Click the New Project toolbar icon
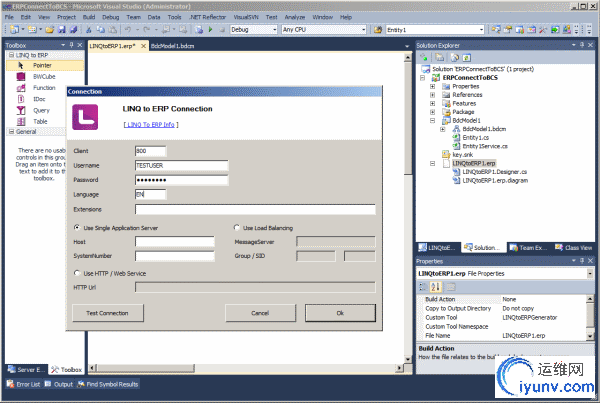This screenshot has height=403, width=600. [x=14, y=29]
